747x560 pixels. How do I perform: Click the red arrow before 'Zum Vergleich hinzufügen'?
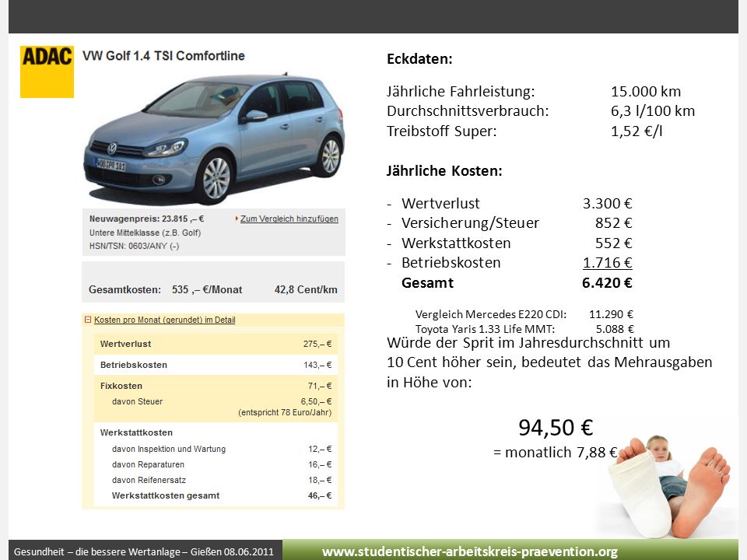[237, 219]
